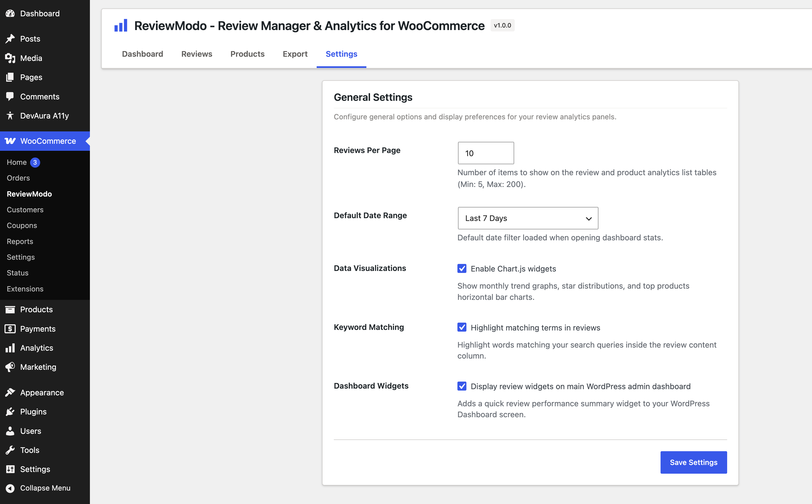The height and width of the screenshot is (504, 812).
Task: Toggle Display review widgets on dashboard checkbox
Action: coord(462,386)
